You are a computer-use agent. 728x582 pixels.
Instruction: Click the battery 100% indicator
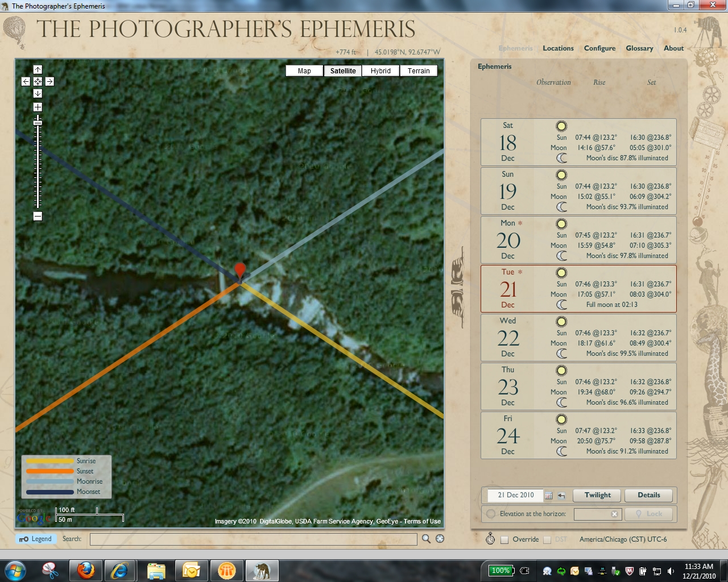pyautogui.click(x=501, y=571)
